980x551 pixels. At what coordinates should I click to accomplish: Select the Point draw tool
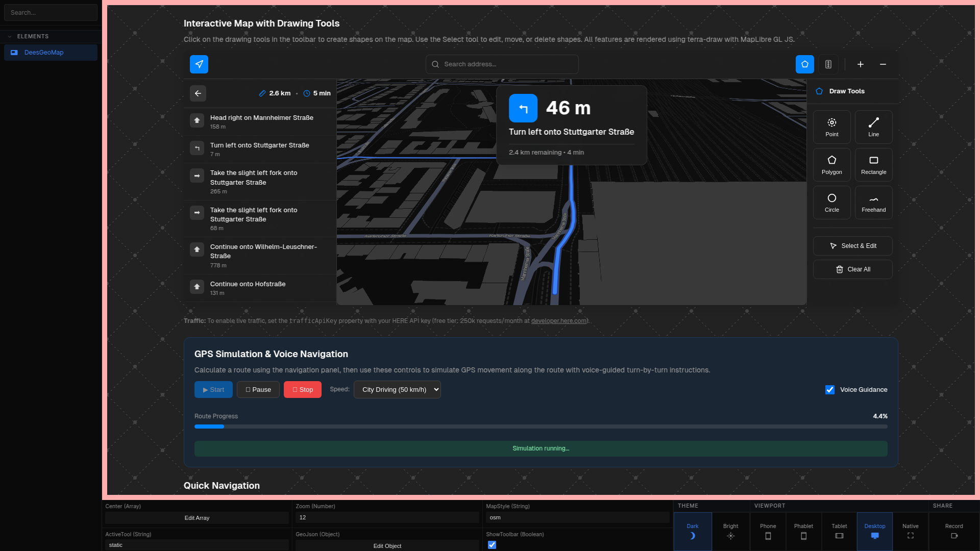pyautogui.click(x=832, y=127)
